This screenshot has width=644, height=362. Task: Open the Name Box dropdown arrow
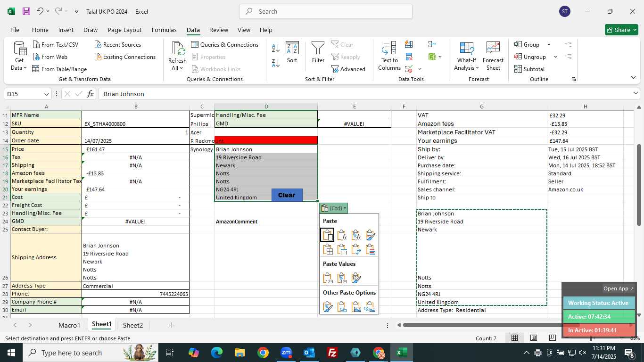46,94
